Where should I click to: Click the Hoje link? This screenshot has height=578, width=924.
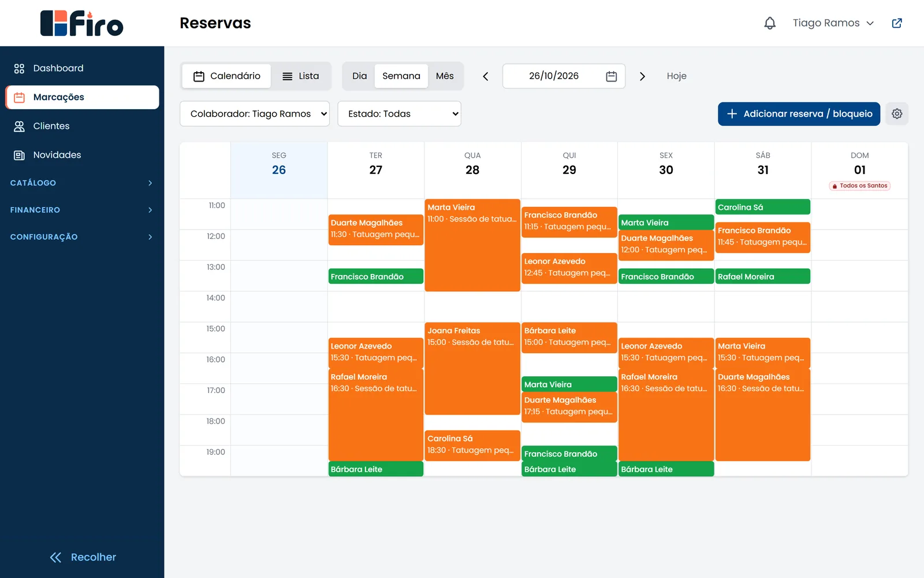coord(676,76)
